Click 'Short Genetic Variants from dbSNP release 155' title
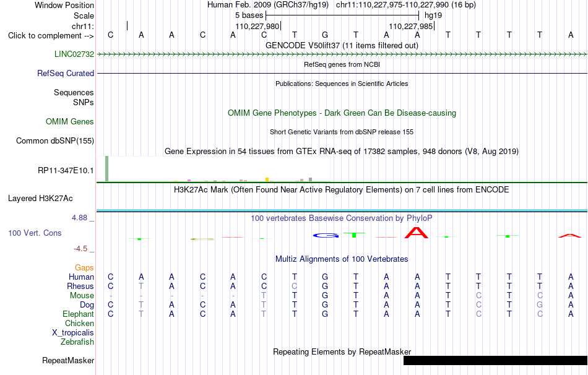Image resolution: width=588 pixels, height=375 pixels. 342,132
